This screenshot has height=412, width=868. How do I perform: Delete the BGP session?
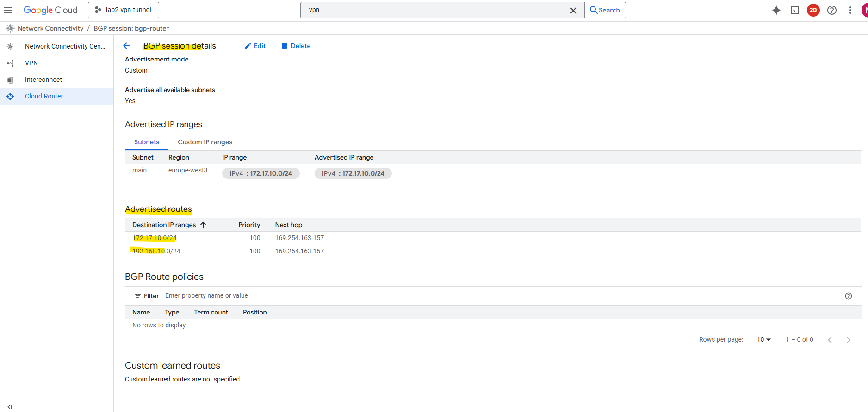296,46
